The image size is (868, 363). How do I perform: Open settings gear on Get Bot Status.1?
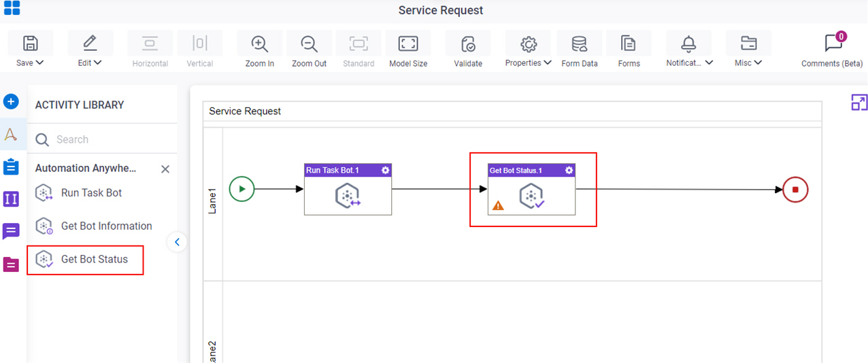tap(569, 171)
